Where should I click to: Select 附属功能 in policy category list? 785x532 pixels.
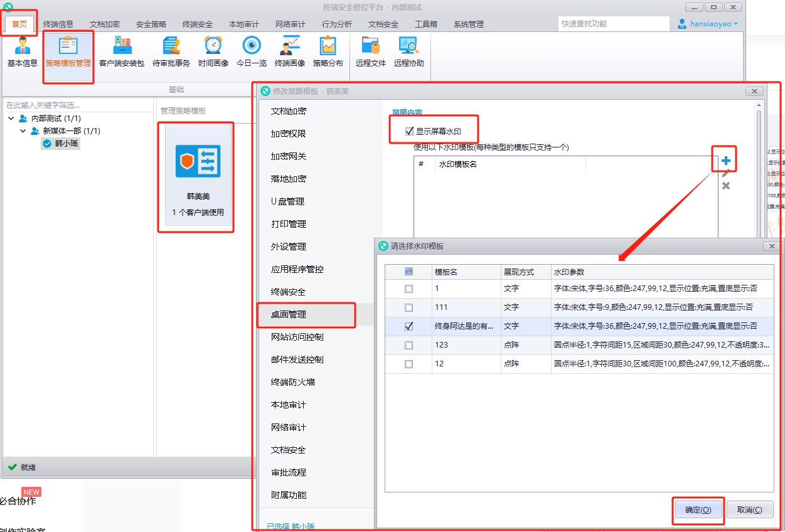[289, 495]
